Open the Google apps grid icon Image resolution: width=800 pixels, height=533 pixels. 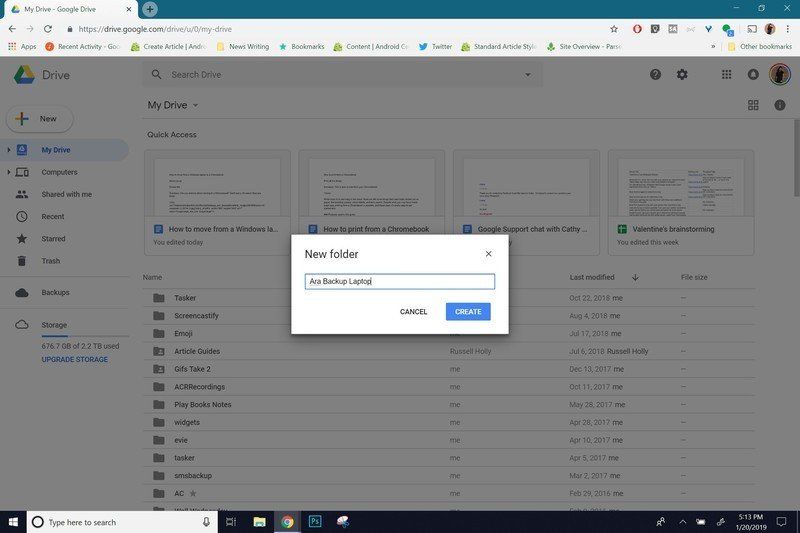[727, 75]
